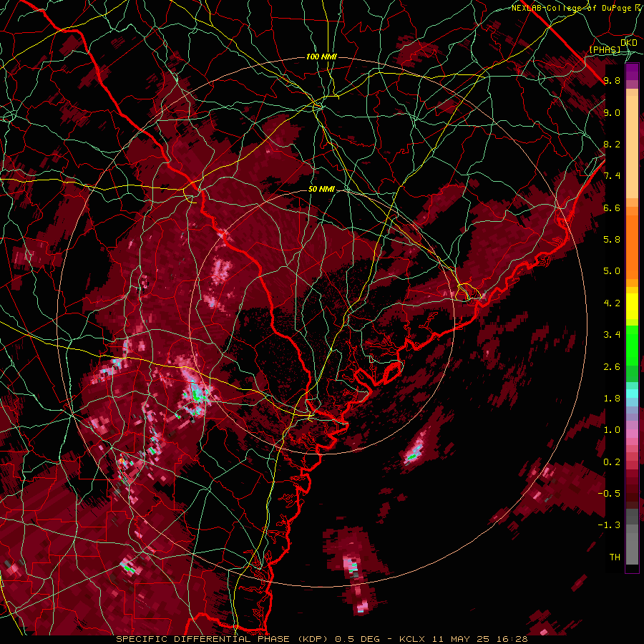644x644 pixels.
Task: Click the "TH" threshold label on color scale
Action: click(615, 557)
